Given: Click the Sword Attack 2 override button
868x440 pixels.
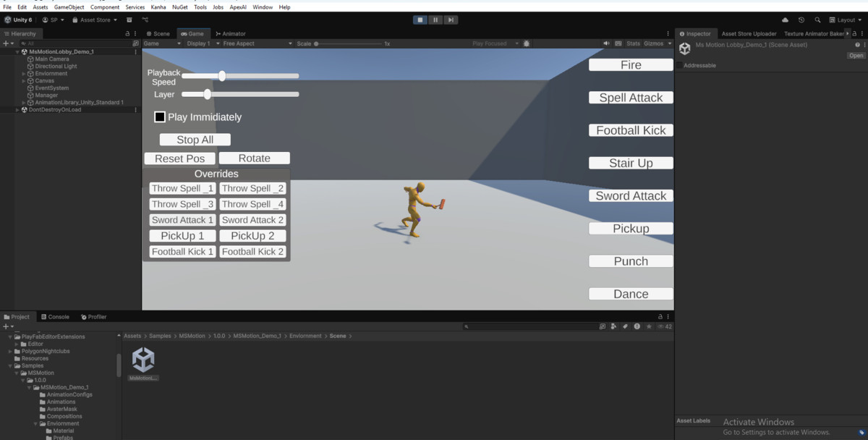Looking at the screenshot, I should point(253,220).
